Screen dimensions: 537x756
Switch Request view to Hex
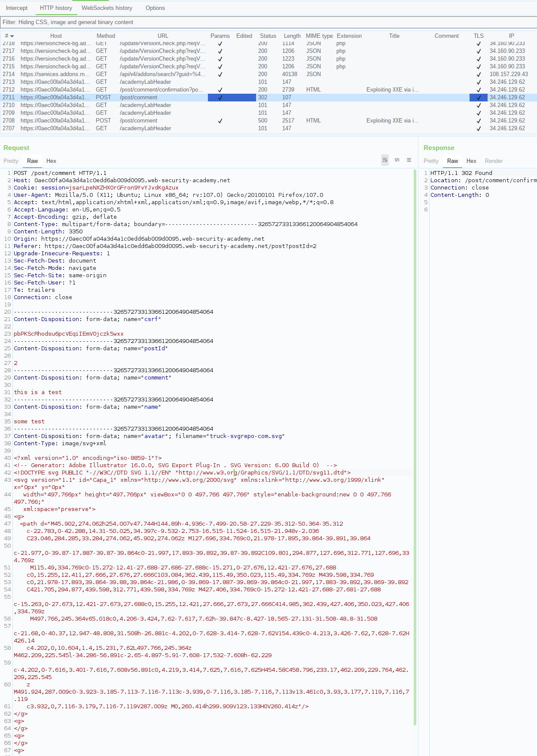pos(51,161)
